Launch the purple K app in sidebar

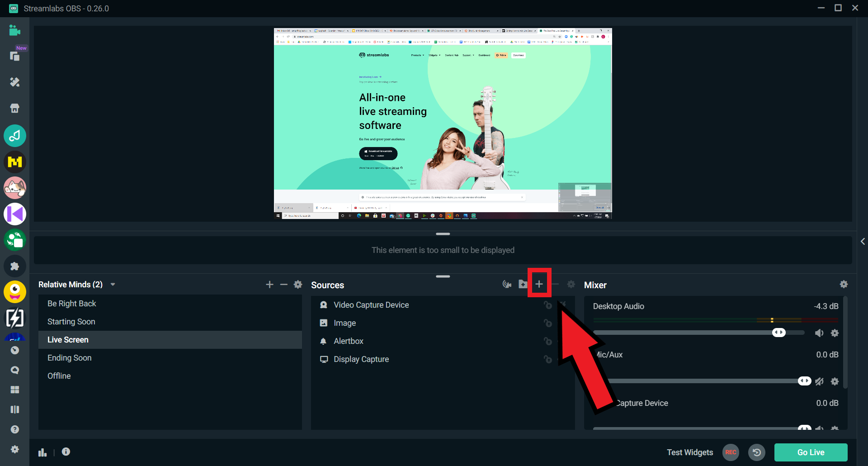pyautogui.click(x=15, y=214)
